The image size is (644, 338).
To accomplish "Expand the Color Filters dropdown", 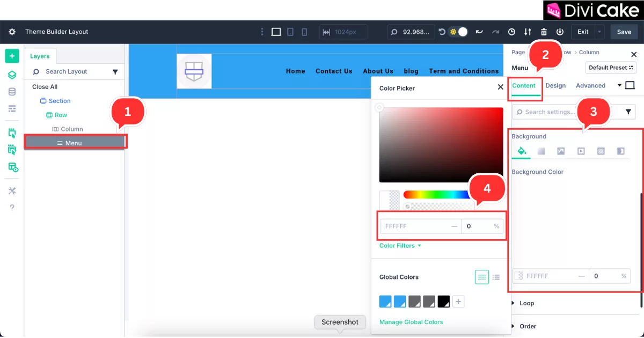I will point(400,246).
